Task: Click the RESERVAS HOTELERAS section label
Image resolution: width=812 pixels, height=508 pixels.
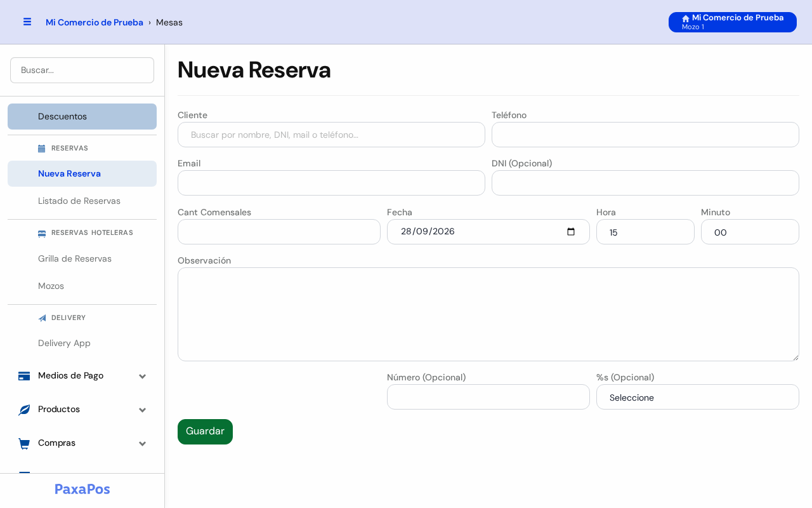Action: pos(92,233)
